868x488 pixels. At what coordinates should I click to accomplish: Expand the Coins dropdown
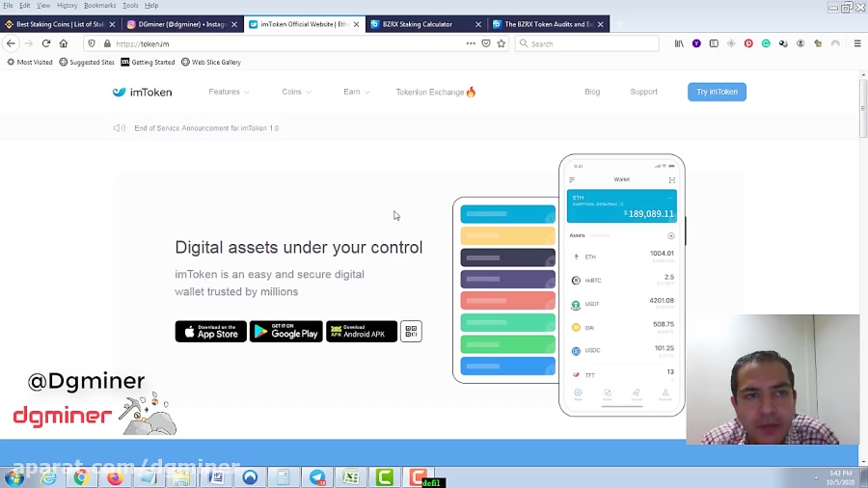pyautogui.click(x=296, y=92)
